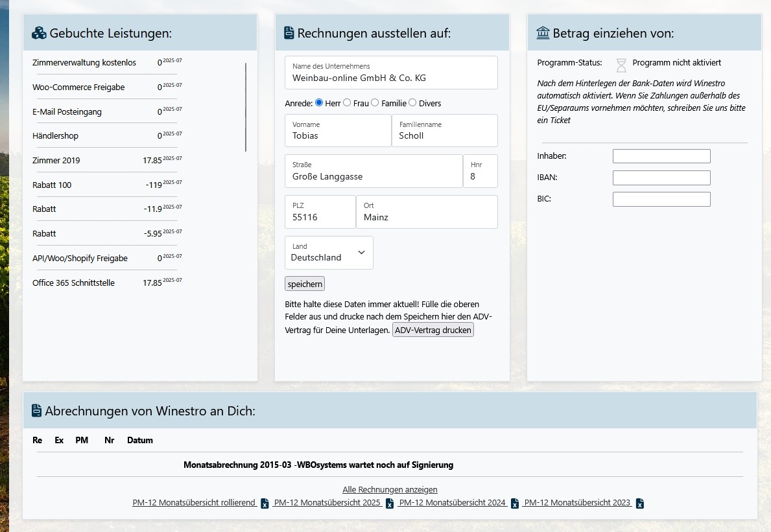Click the hourglass program status icon

tap(621, 64)
